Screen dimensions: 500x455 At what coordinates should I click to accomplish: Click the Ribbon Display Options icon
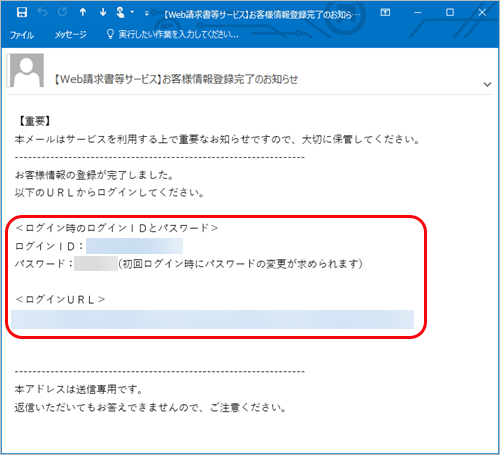click(385, 13)
